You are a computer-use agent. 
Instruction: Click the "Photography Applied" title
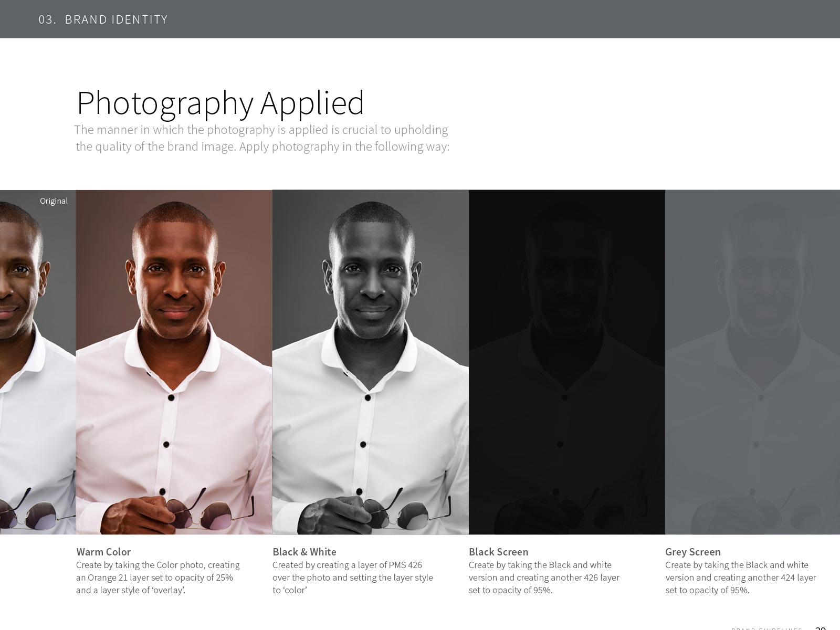click(220, 102)
